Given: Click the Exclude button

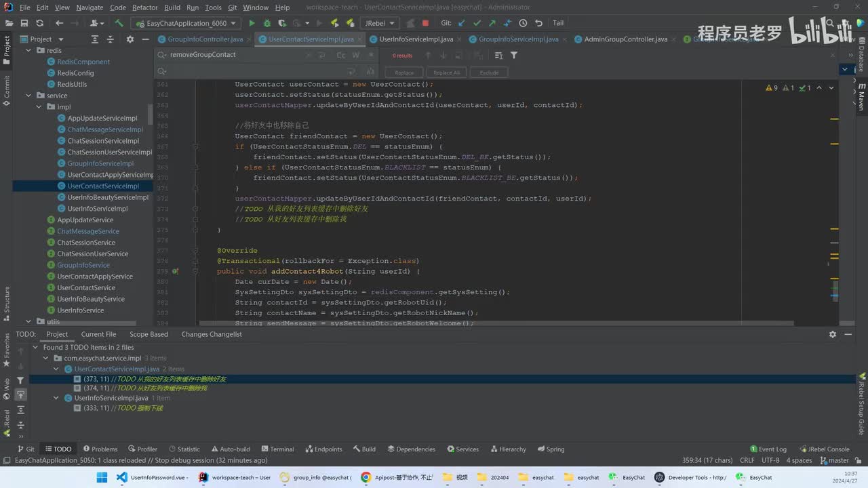Looking at the screenshot, I should [489, 73].
